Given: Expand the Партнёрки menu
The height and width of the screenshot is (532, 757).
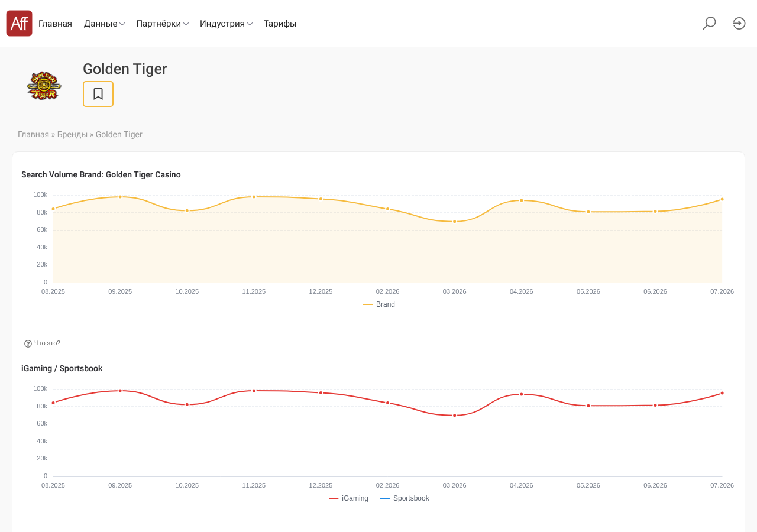Looking at the screenshot, I should coord(163,24).
